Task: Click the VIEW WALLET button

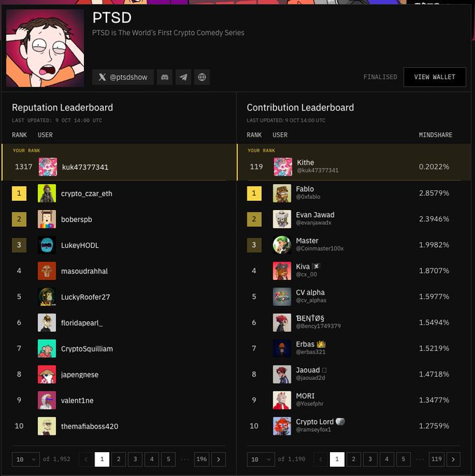Action: click(x=434, y=77)
